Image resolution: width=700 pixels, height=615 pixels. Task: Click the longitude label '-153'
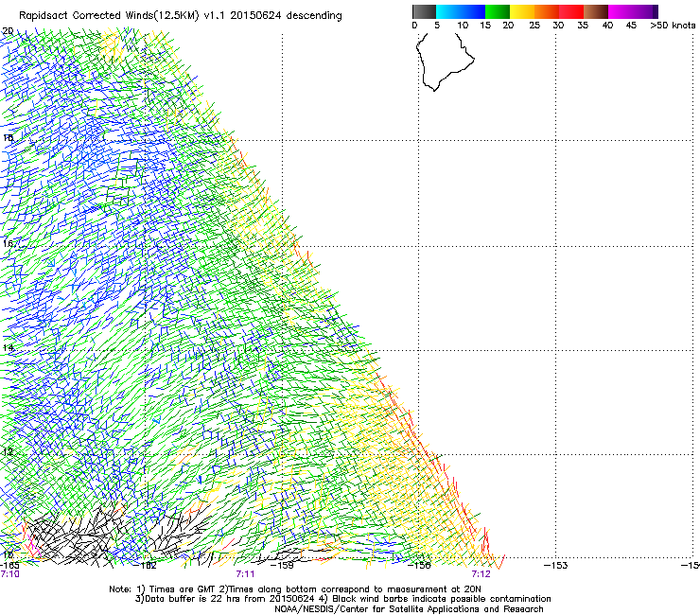click(556, 566)
